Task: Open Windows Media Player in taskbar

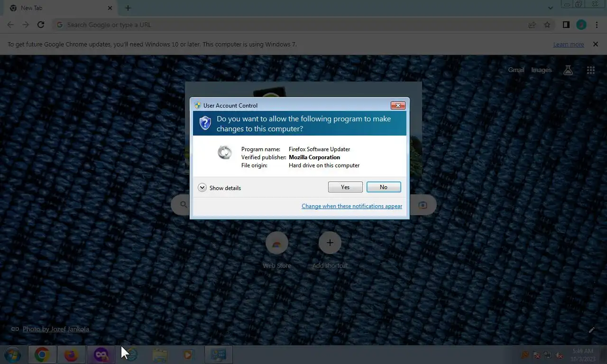Action: [189, 355]
